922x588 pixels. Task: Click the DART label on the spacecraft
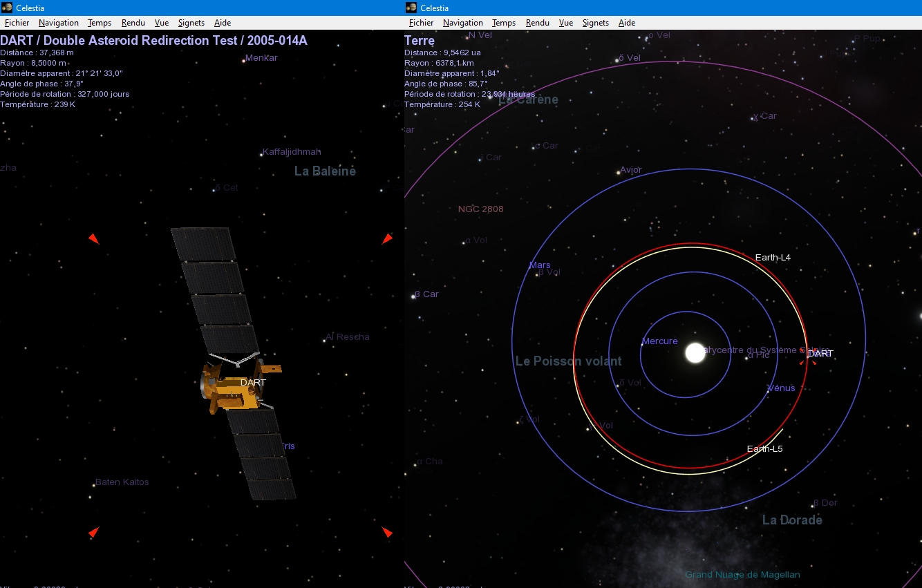[x=253, y=382]
